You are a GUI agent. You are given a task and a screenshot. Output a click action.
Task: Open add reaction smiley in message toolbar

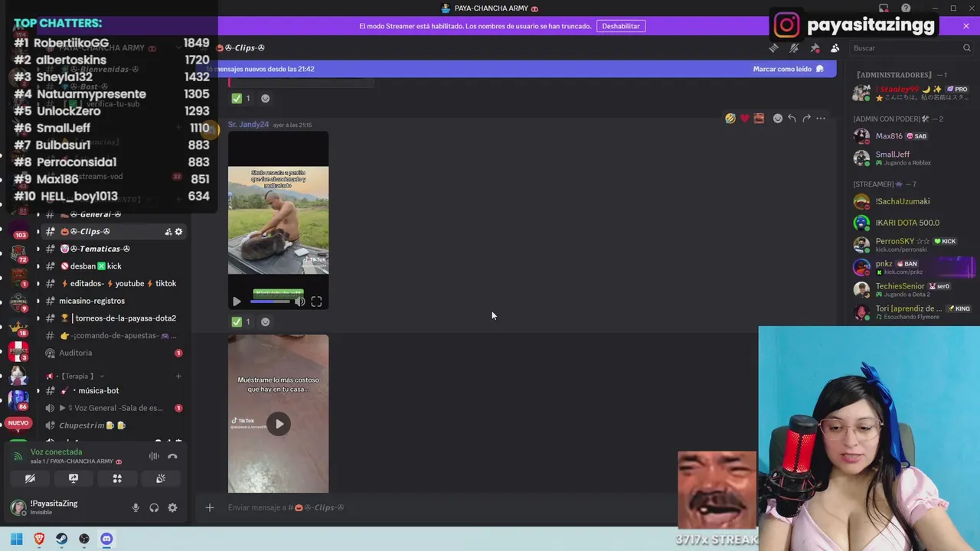[x=777, y=118]
